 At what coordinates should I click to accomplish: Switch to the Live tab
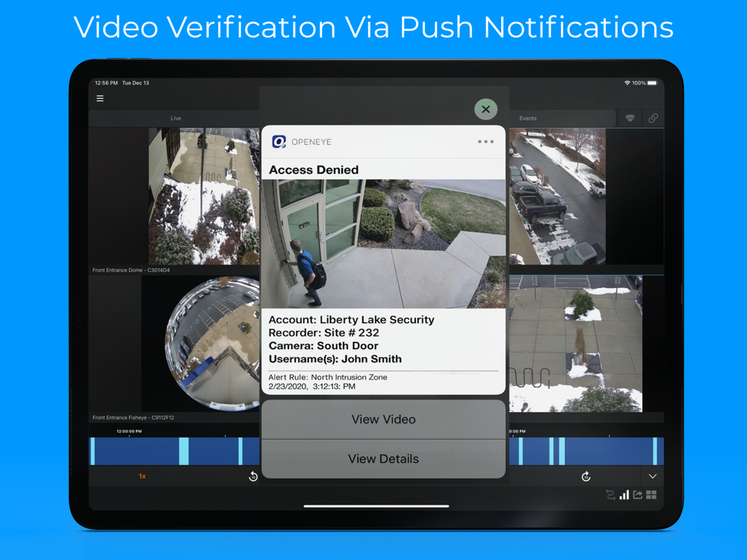[176, 118]
